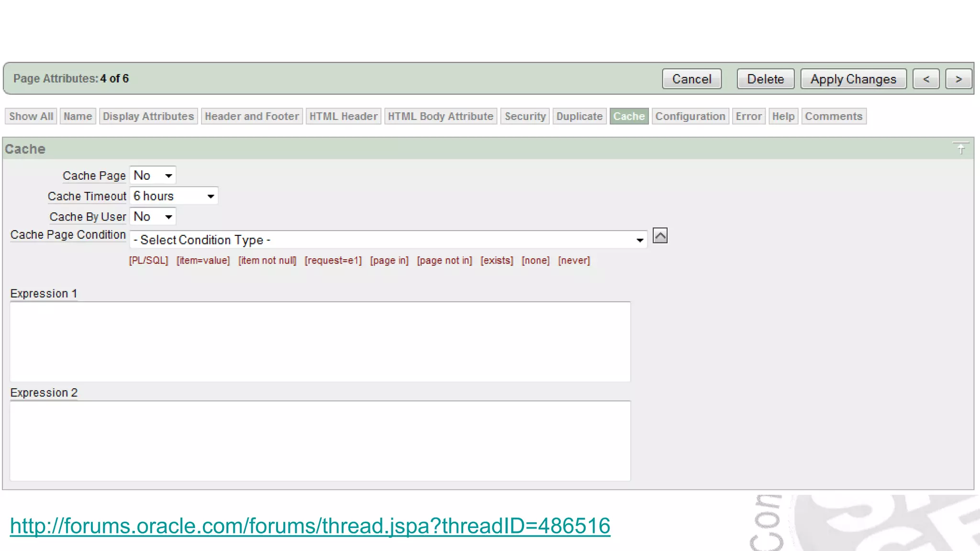Switch to the Name tab
This screenshot has width=980, height=551.
click(x=78, y=116)
